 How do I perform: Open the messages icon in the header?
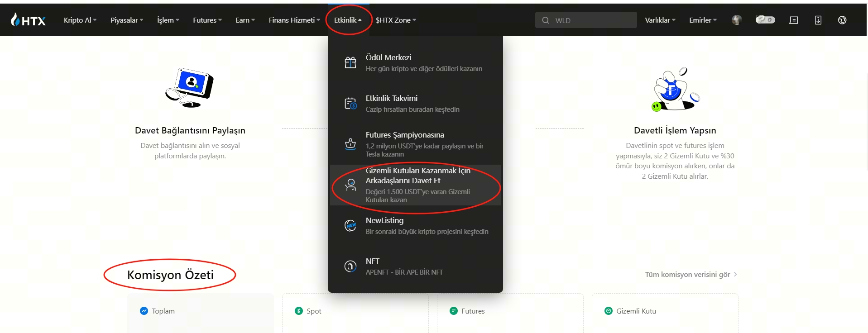pyautogui.click(x=794, y=20)
